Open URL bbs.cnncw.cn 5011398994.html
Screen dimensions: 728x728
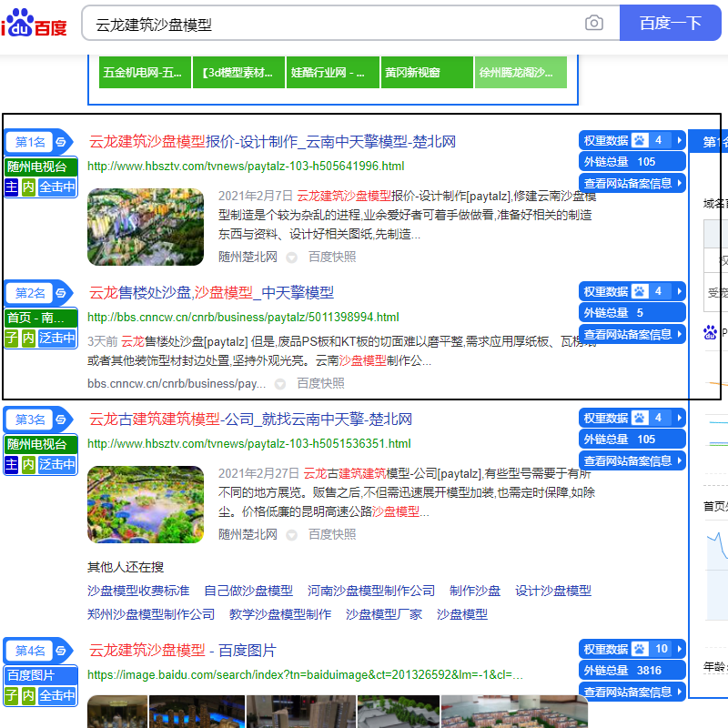pos(243,317)
